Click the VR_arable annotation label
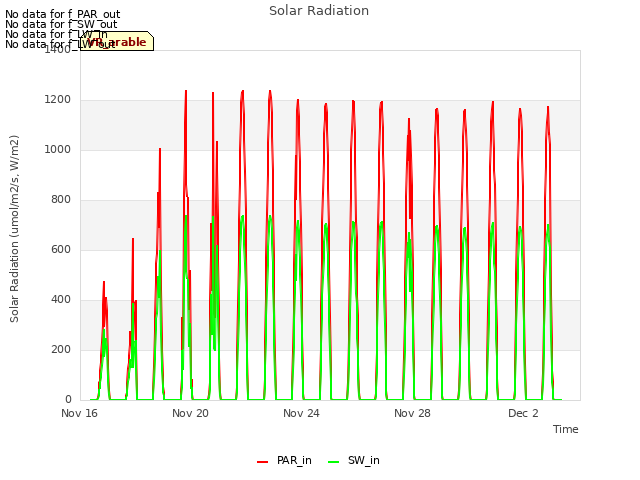Image resolution: width=640 pixels, height=480 pixels. 117,41
